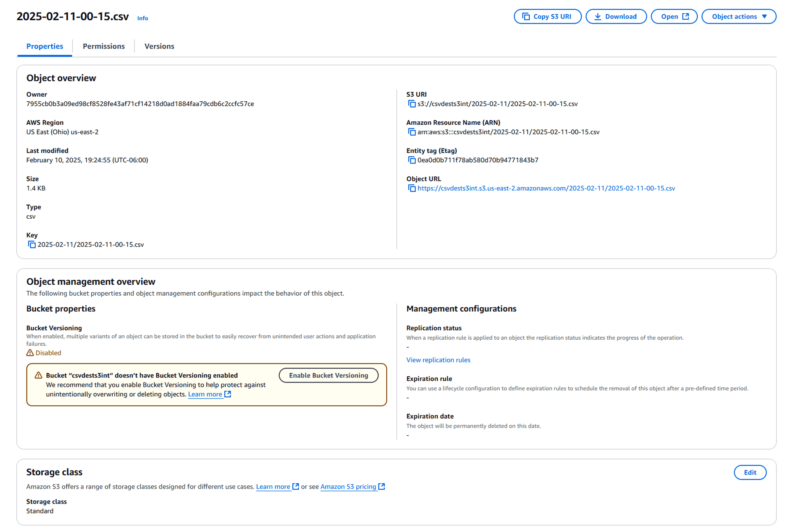Screen dimensions: 794x532
Task: Copy the Amazon Resource Name via copy icon
Action: [412, 132]
